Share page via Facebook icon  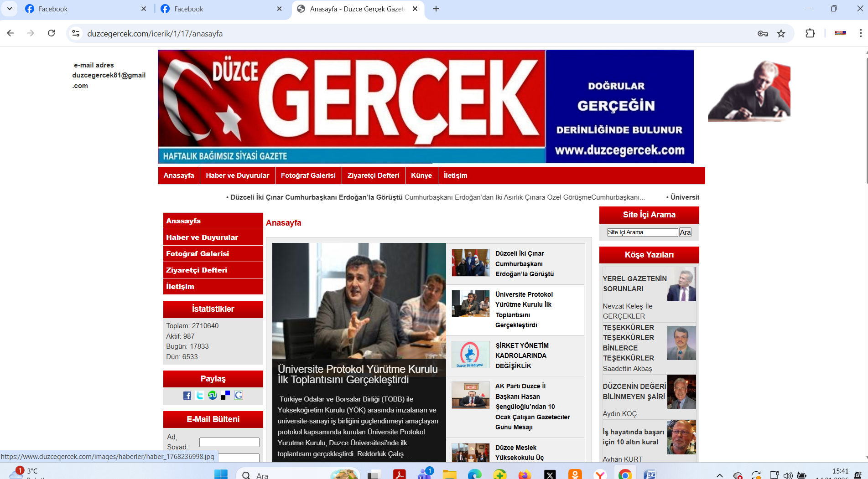click(187, 396)
